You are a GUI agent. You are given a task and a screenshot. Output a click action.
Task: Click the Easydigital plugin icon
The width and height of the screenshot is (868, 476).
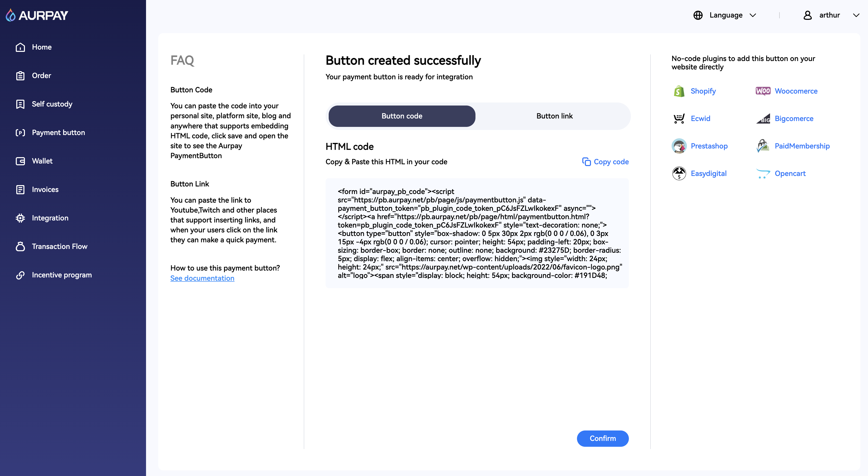679,173
